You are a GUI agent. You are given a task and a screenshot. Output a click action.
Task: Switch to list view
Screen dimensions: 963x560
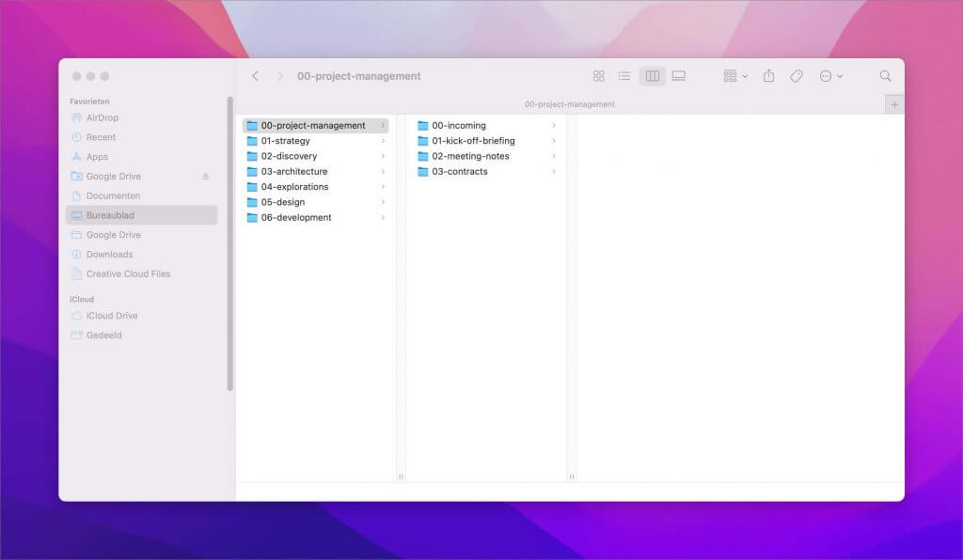point(624,76)
